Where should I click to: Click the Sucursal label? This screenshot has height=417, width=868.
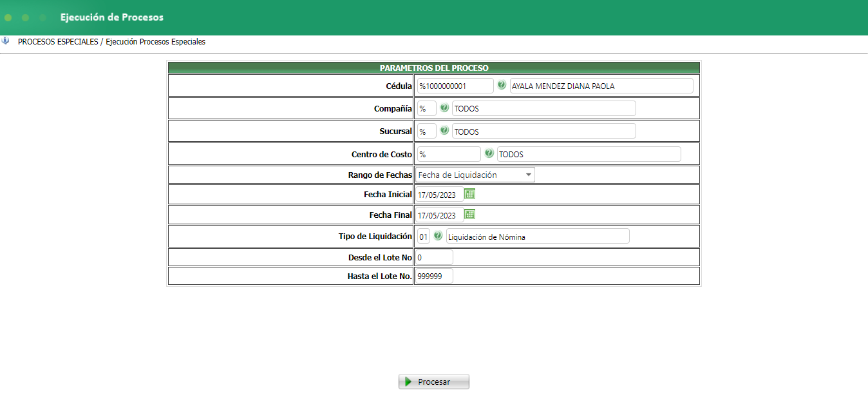pyautogui.click(x=396, y=131)
